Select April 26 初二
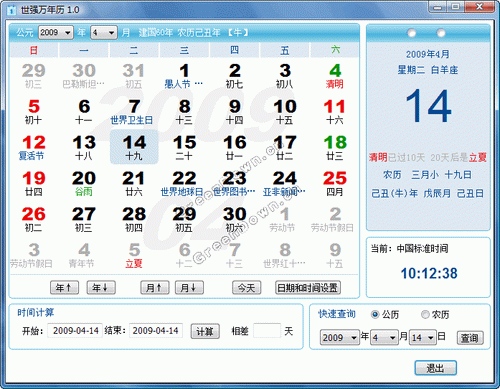Viewport: 500px width, 389px height. (33, 219)
